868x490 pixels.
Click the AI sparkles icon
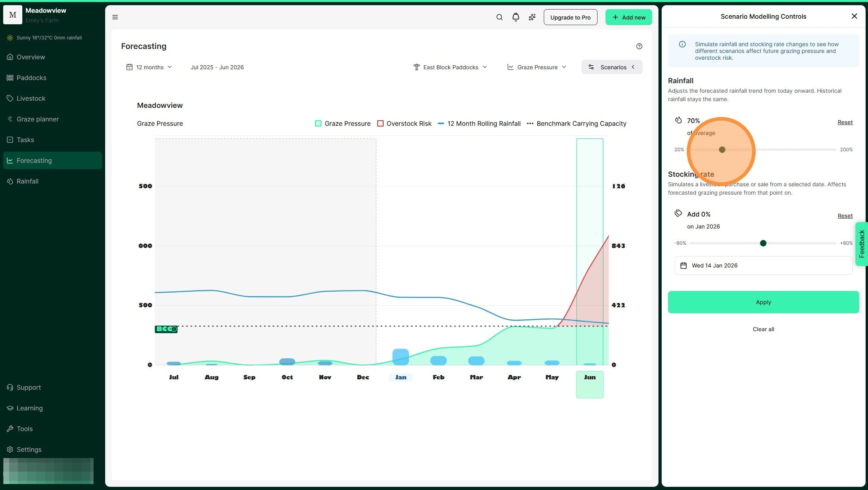pos(532,17)
